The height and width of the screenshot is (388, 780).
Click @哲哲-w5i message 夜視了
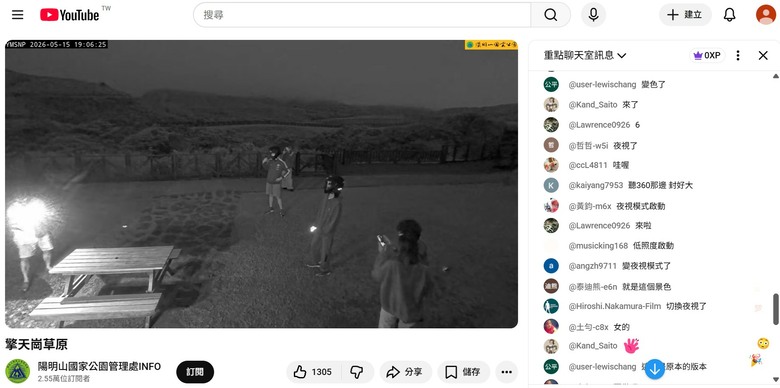tap(625, 146)
